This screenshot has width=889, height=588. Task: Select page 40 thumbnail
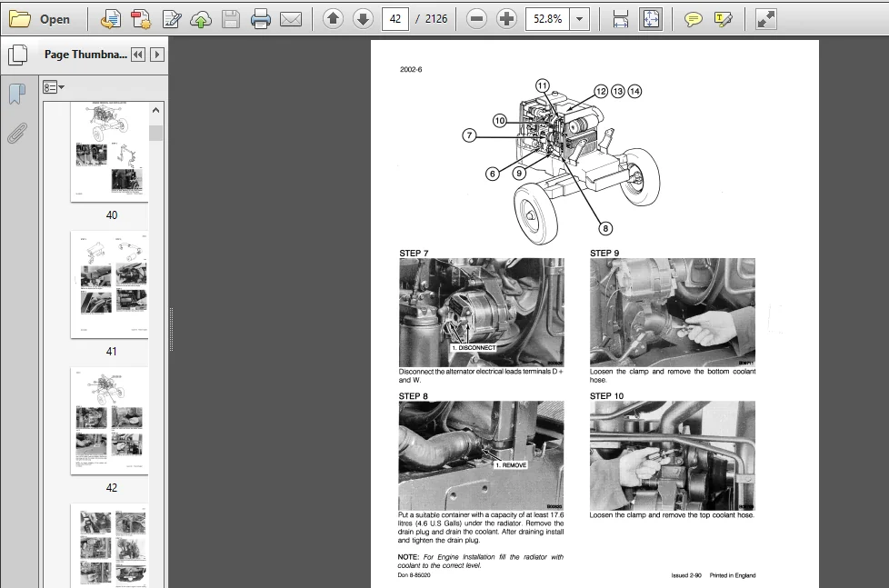coord(109,152)
